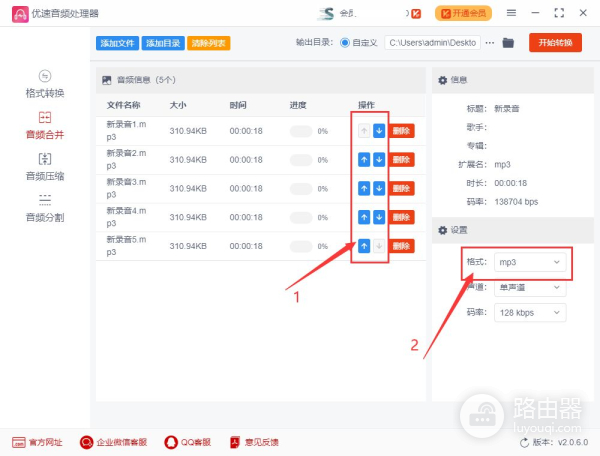600x456 pixels.
Task: Open the 音频压缩 audio compress section
Action: point(45,167)
